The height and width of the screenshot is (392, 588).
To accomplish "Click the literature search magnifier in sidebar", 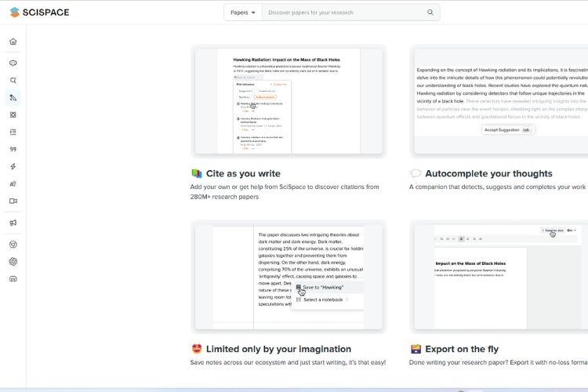I will (13, 80).
